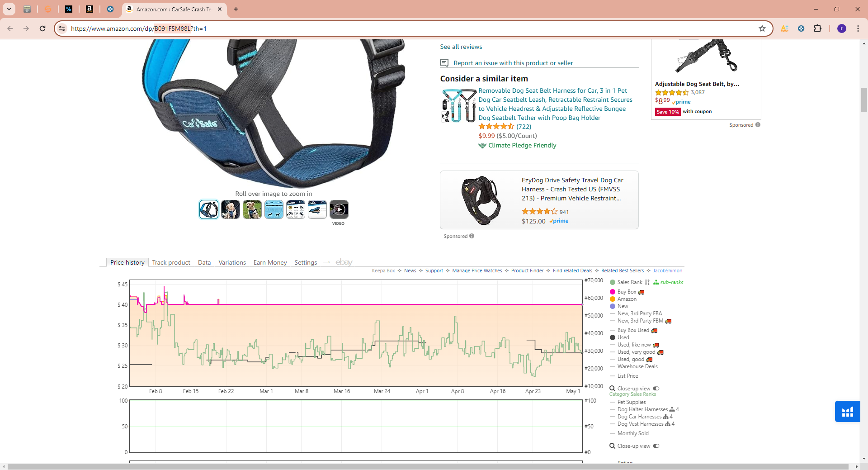Click the Sales Rank sort order icon
This screenshot has width=868, height=470.
(647, 282)
